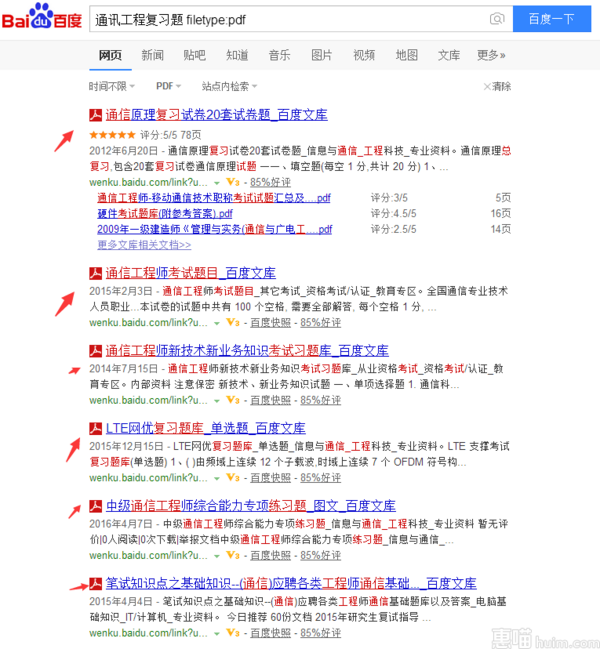Viewport: 600px width, 649px height.
Task: Switch to 音乐 tab
Action: coord(279,55)
